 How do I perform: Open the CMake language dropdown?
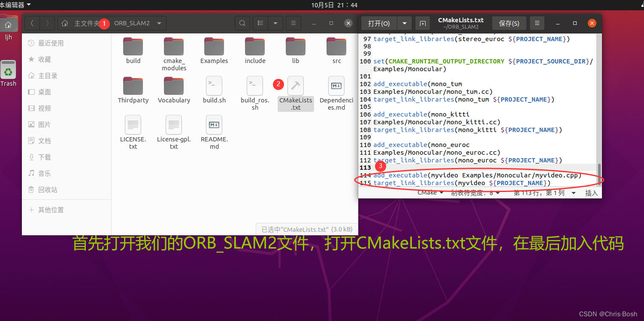tap(430, 193)
